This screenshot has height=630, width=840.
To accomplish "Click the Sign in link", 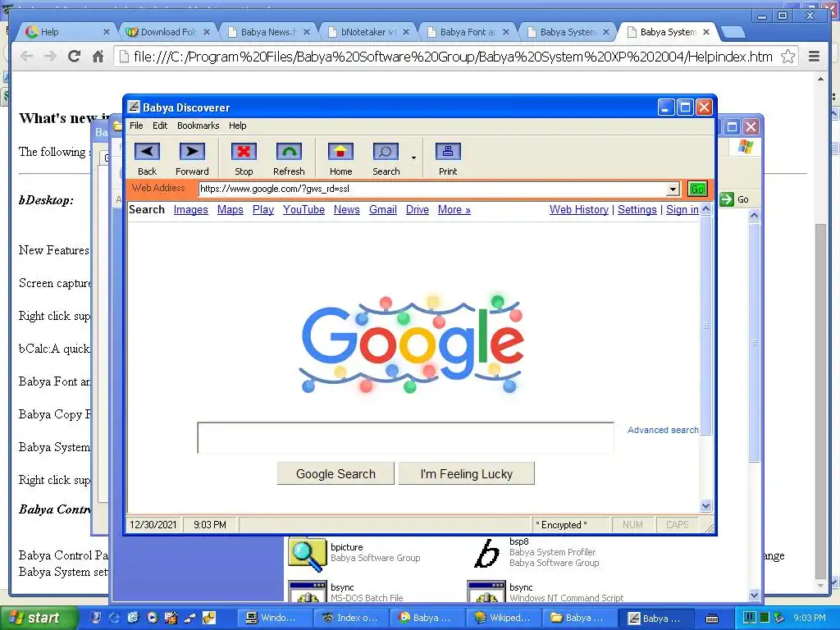I will 682,209.
